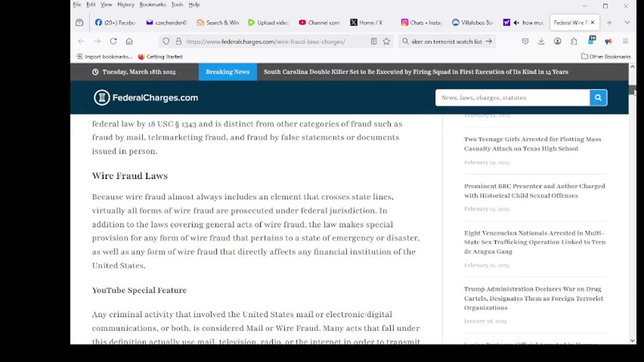Click the site search field 'News, laws, charges'
The height and width of the screenshot is (362, 644).
coord(512,98)
